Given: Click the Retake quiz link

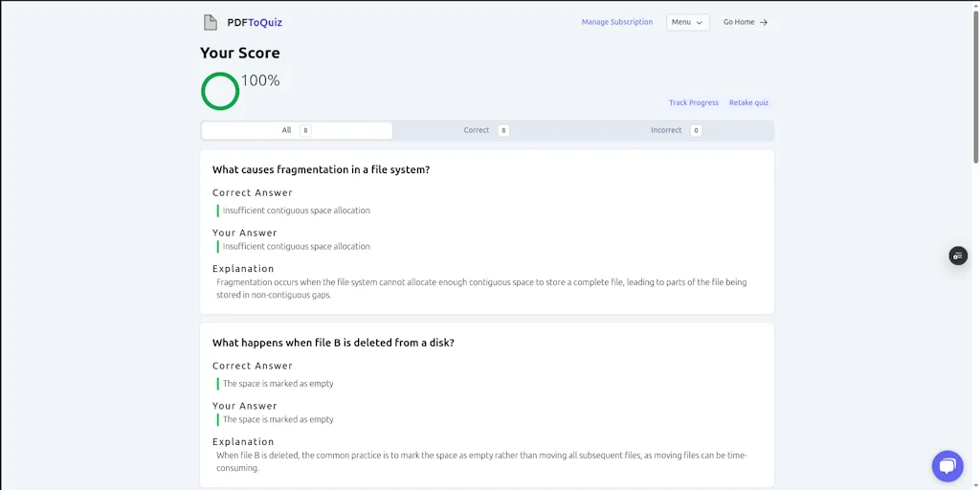Looking at the screenshot, I should pyautogui.click(x=748, y=102).
